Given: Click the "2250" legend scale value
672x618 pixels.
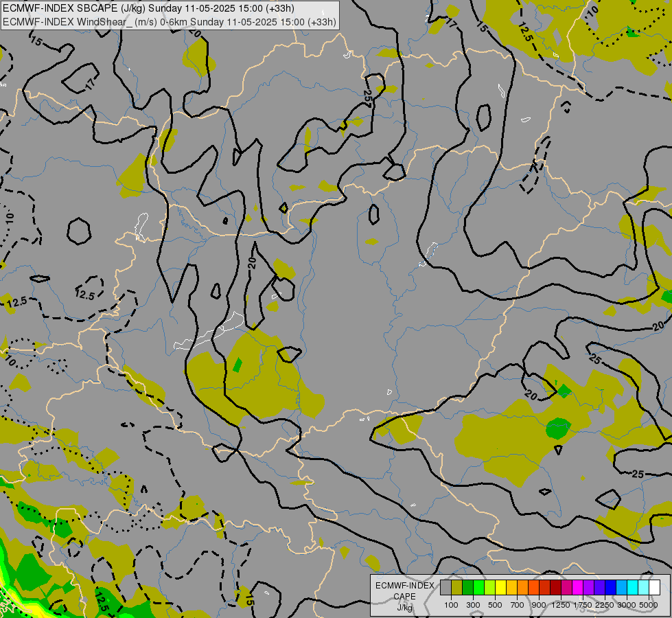Looking at the screenshot, I should pos(605,605).
